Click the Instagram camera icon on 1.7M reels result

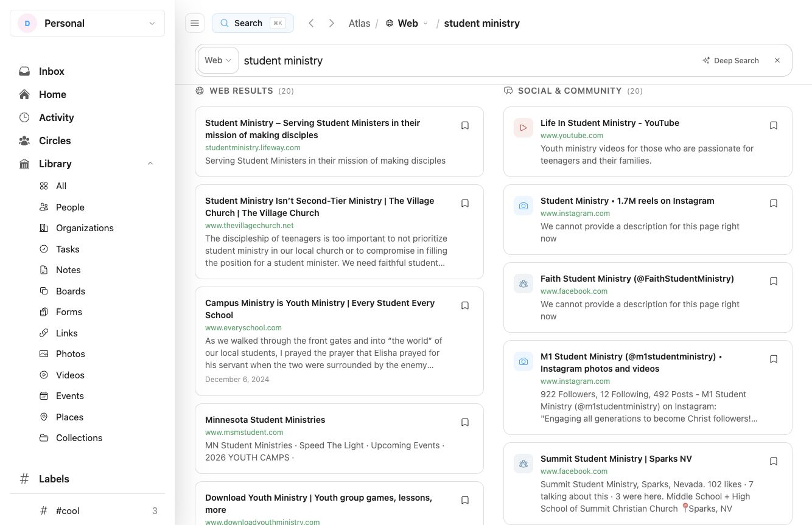coord(523,206)
